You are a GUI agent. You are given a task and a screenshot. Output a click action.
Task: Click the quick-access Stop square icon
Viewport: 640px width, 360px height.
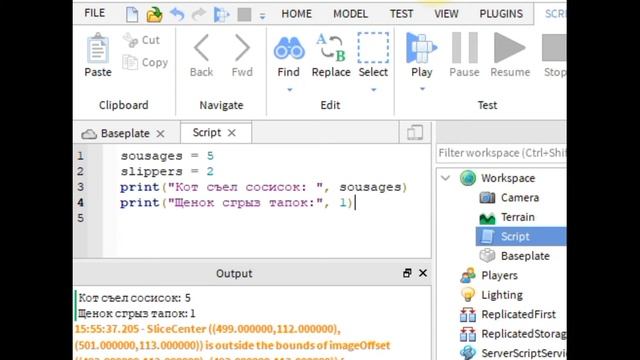tap(244, 15)
